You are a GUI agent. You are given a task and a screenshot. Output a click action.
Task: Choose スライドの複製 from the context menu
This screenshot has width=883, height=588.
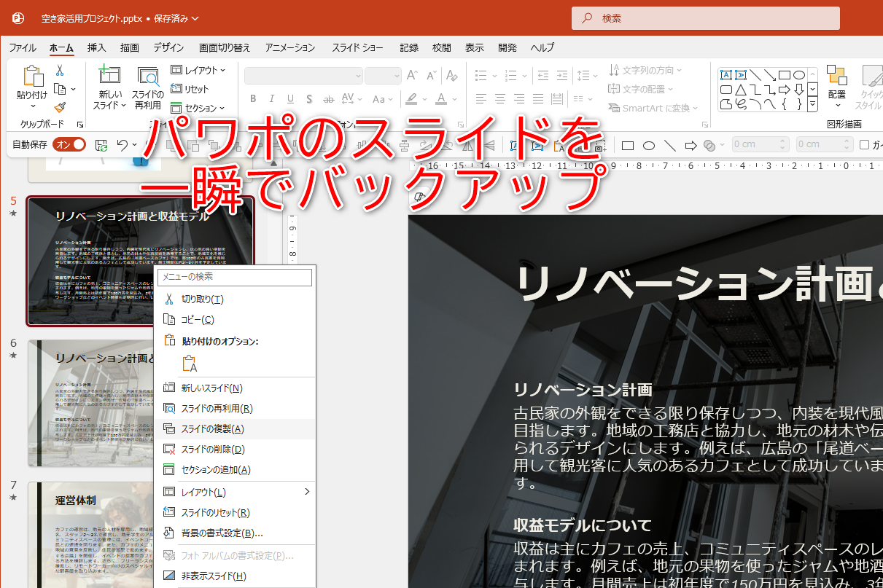point(211,428)
